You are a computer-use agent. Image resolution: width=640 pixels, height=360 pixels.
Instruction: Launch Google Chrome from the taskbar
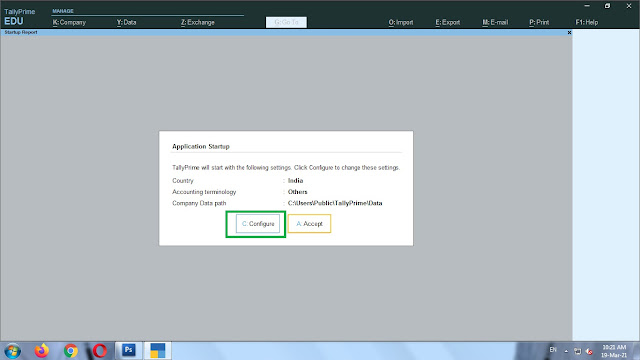tap(71, 351)
